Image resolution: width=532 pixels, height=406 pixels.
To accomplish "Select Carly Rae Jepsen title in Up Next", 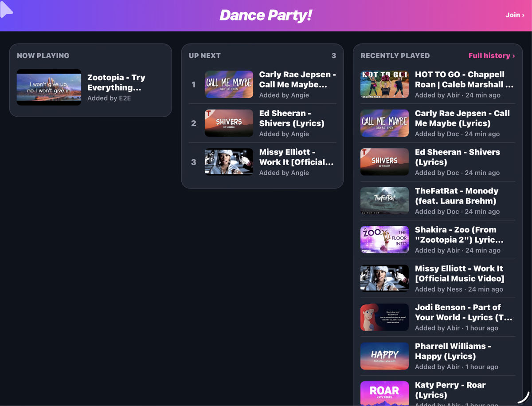I will click(297, 79).
